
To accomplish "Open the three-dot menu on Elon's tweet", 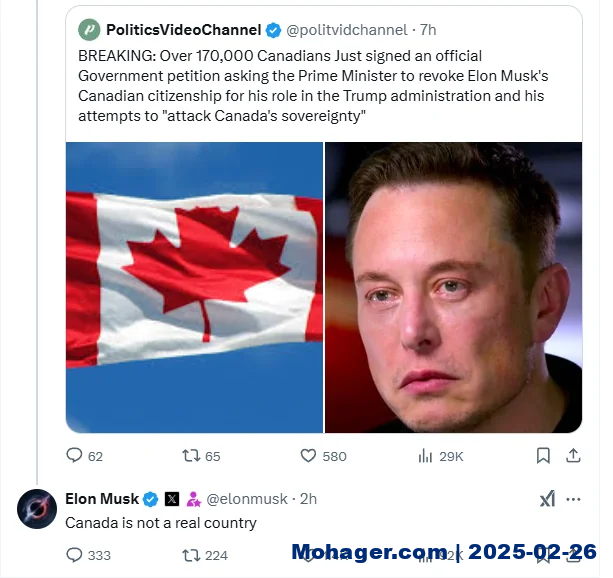I will [x=573, y=499].
